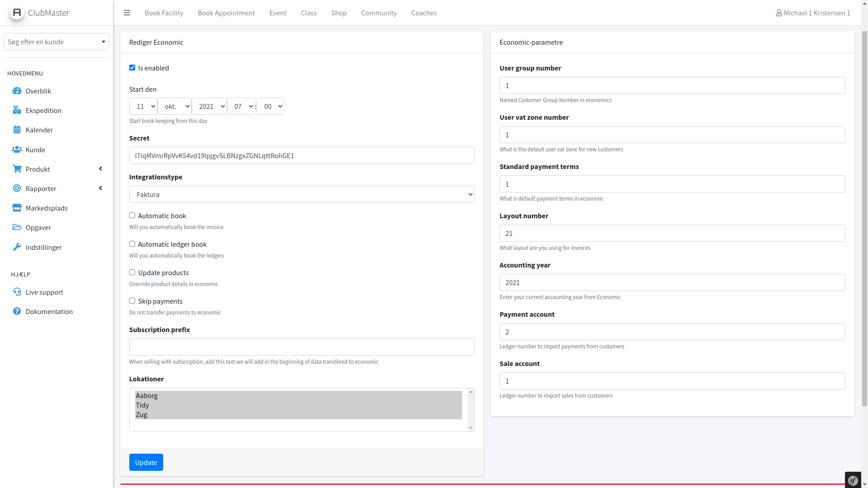Open the Integrationstype Faktura dropdown

click(x=302, y=194)
